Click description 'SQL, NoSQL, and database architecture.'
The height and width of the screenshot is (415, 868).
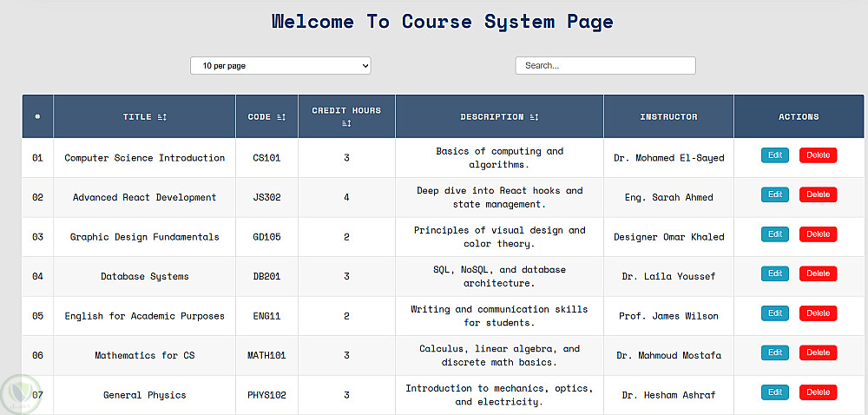pyautogui.click(x=499, y=276)
